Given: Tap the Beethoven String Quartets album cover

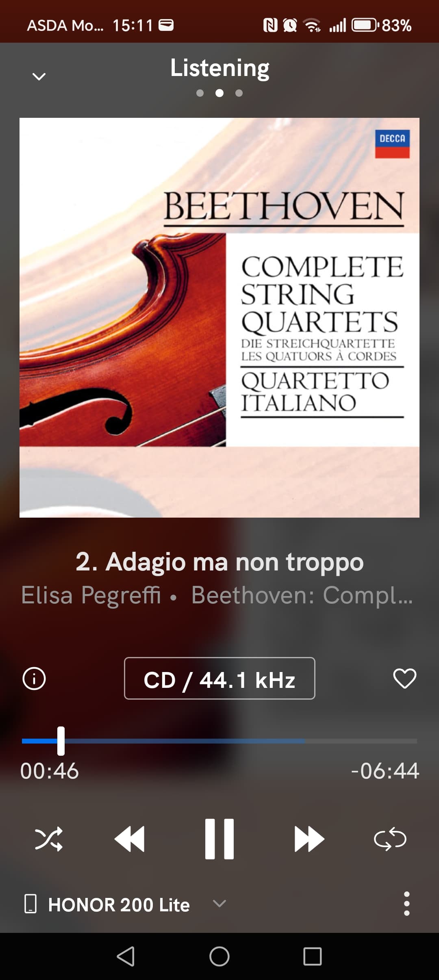Looking at the screenshot, I should (219, 318).
